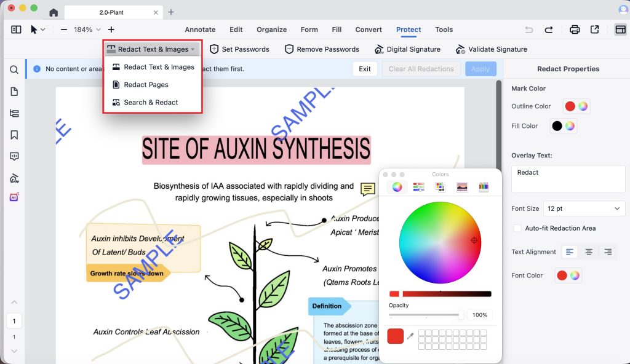Click the current page number field

pyautogui.click(x=14, y=321)
